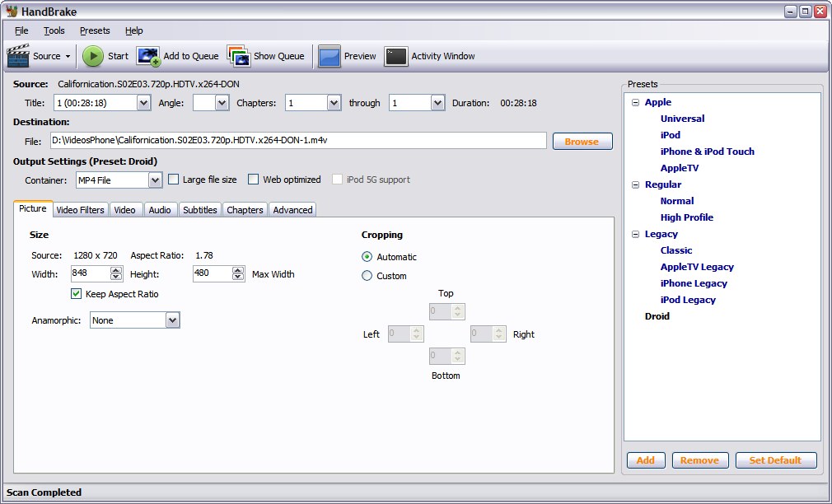
Task: Click the Activity Window label
Action: pyautogui.click(x=443, y=56)
